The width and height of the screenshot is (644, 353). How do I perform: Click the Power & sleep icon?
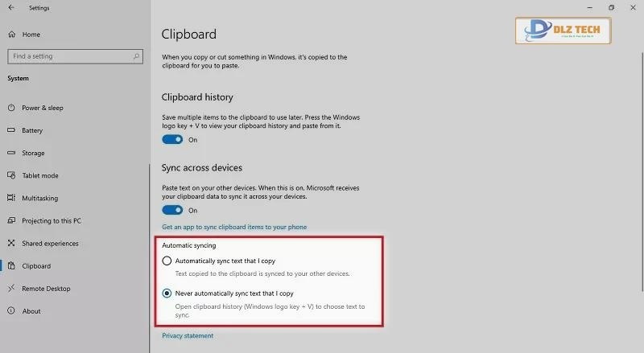[x=11, y=108]
